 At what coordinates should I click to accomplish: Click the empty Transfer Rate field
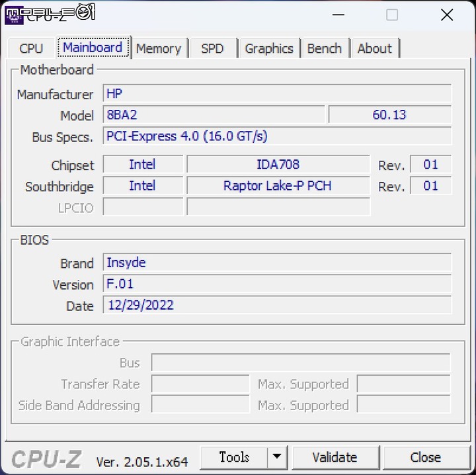(x=200, y=384)
